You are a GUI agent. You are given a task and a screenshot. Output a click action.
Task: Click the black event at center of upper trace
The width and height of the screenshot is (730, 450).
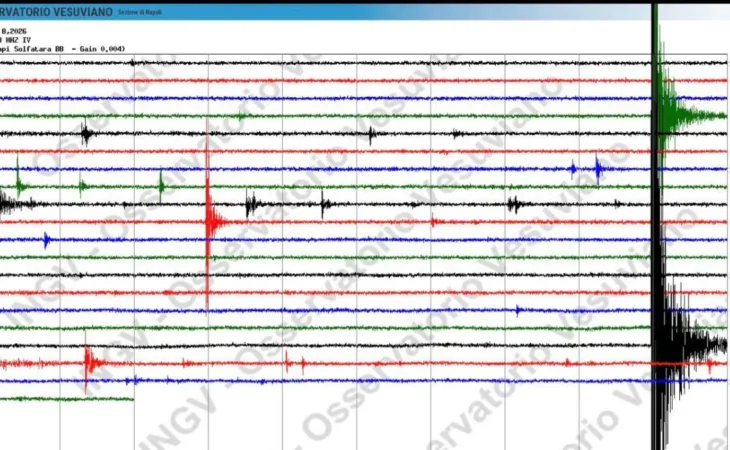[x=372, y=133]
